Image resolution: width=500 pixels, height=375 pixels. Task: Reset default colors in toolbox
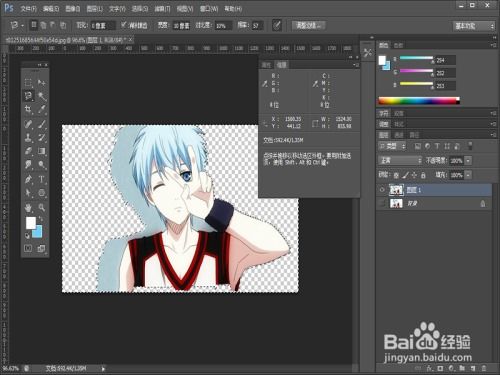tap(27, 236)
